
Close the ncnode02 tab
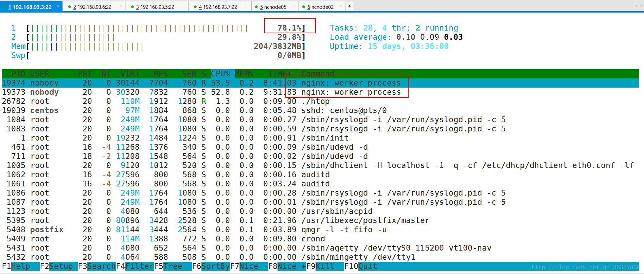[x=341, y=6]
